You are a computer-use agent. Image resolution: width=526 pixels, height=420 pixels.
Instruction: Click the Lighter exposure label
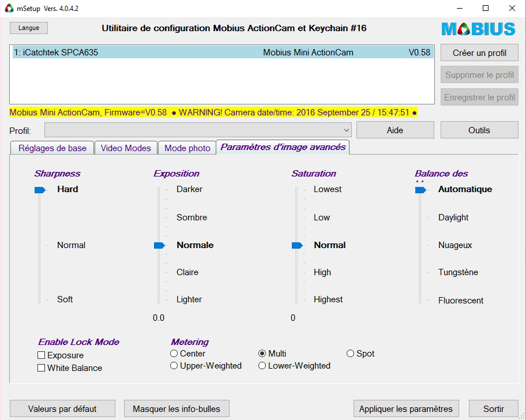[189, 299]
